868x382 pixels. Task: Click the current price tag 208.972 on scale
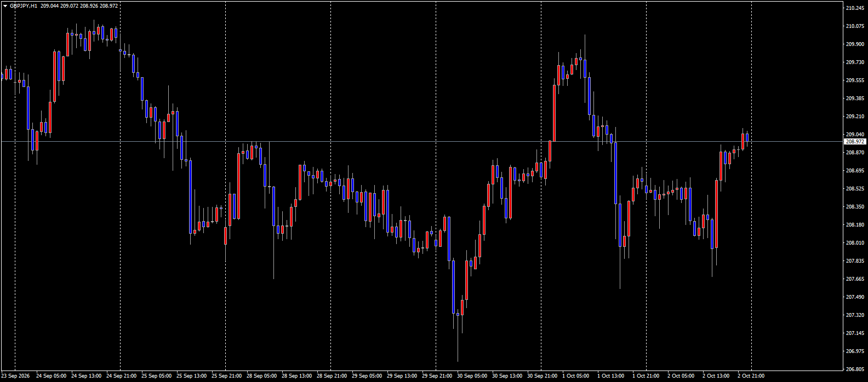click(x=855, y=142)
